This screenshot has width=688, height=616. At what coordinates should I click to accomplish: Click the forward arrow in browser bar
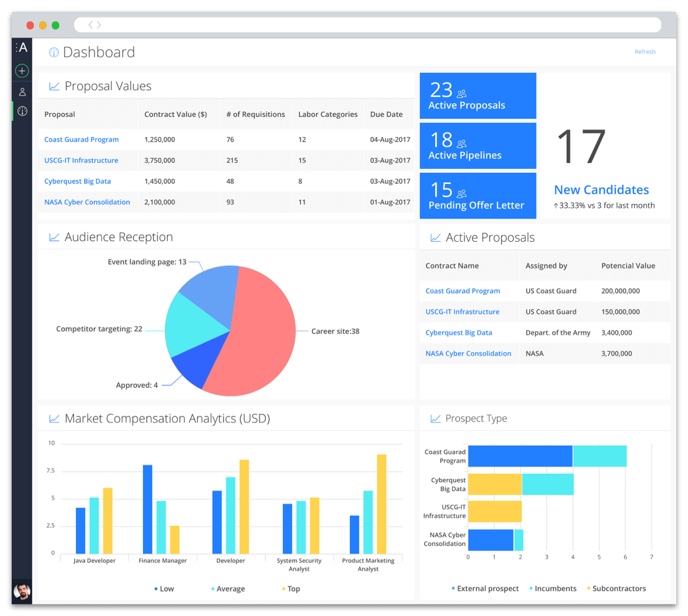coord(99,25)
